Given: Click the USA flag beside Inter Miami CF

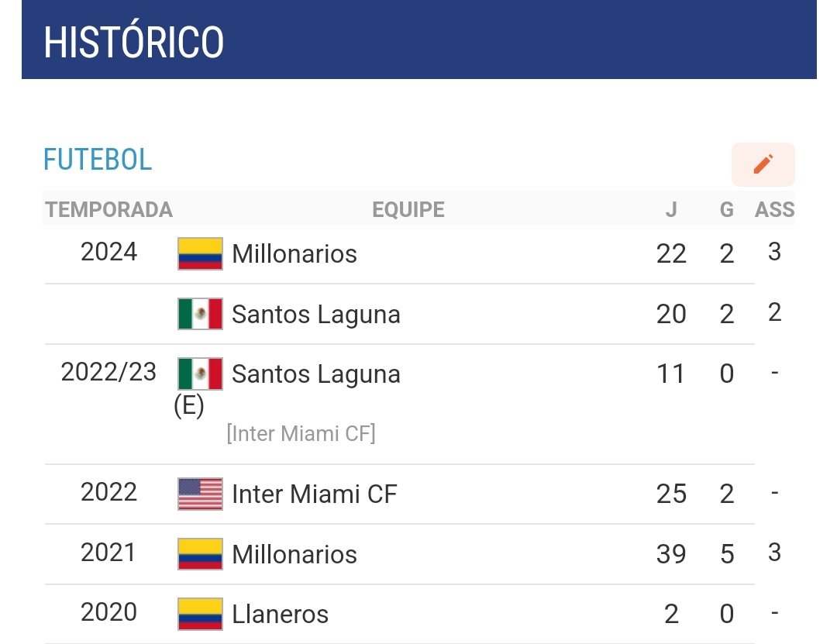Looking at the screenshot, I should point(200,494).
